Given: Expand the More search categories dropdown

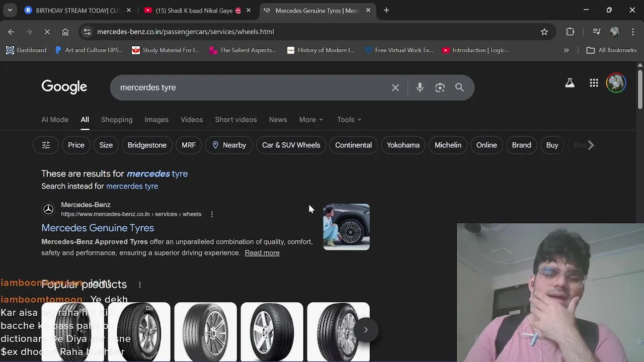Looking at the screenshot, I should pyautogui.click(x=311, y=120).
